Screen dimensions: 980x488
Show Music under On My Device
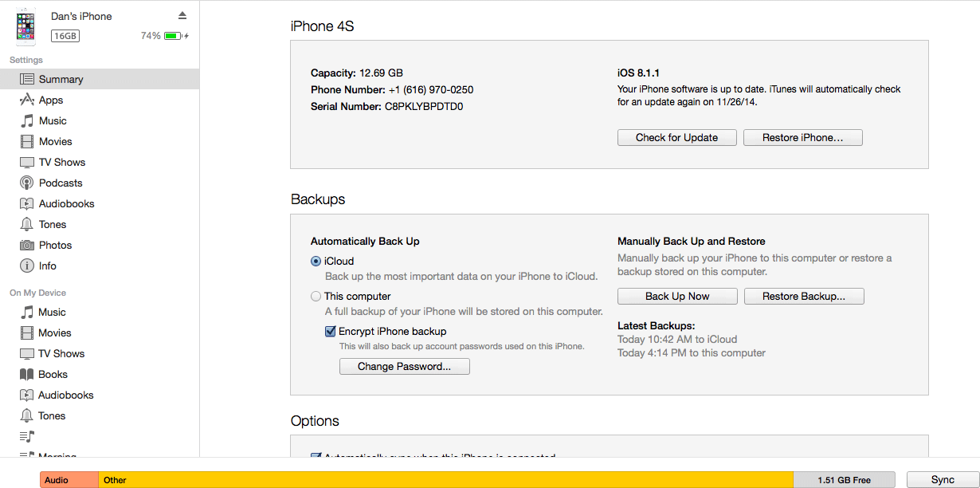point(52,312)
